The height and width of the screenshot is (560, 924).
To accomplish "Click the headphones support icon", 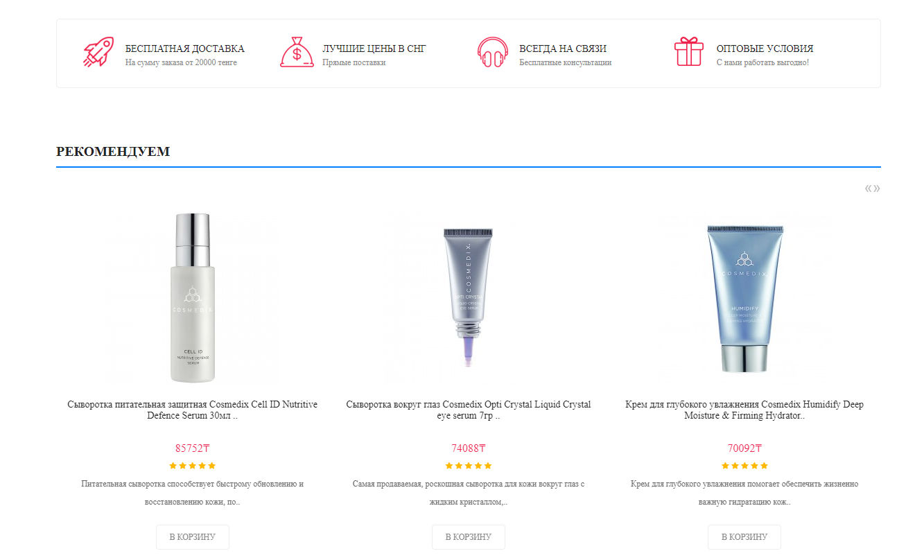I will [493, 52].
